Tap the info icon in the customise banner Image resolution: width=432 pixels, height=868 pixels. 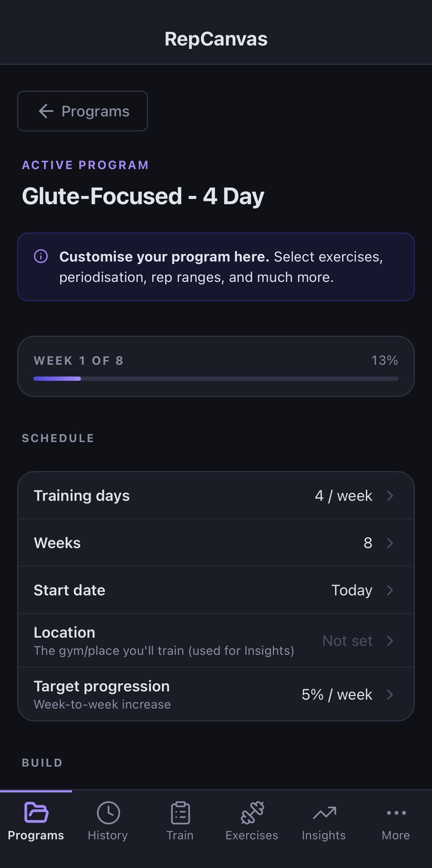[x=40, y=256]
